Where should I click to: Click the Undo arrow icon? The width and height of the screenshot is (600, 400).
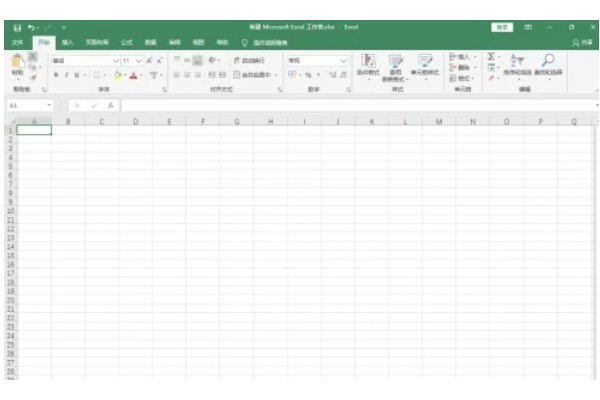point(31,28)
